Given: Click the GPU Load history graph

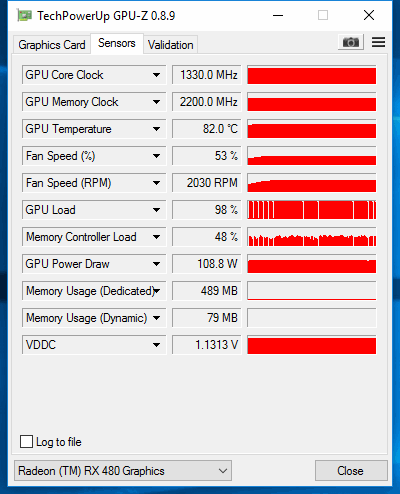Looking at the screenshot, I should pos(312,210).
